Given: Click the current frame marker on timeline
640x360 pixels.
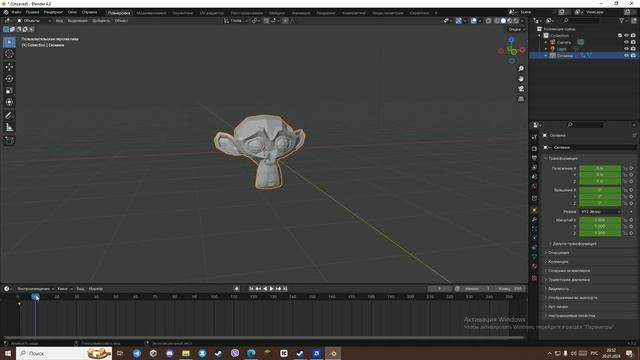Looking at the screenshot, I should (x=36, y=297).
